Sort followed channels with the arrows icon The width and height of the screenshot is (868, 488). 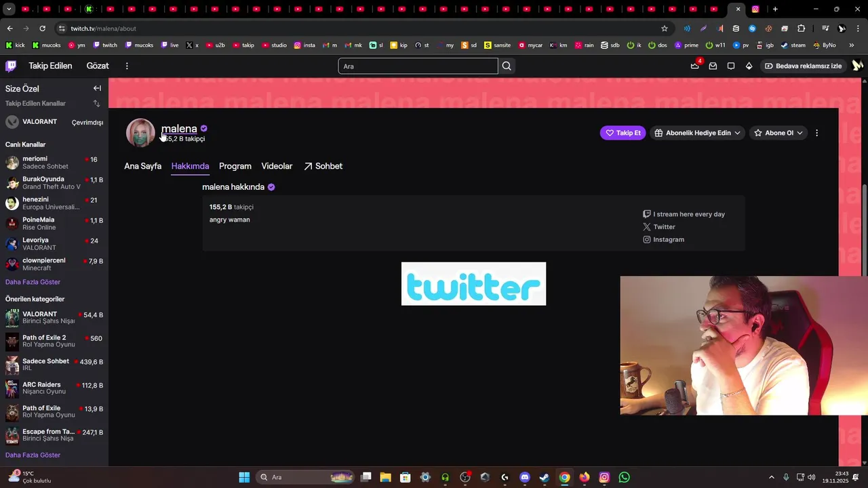click(96, 104)
